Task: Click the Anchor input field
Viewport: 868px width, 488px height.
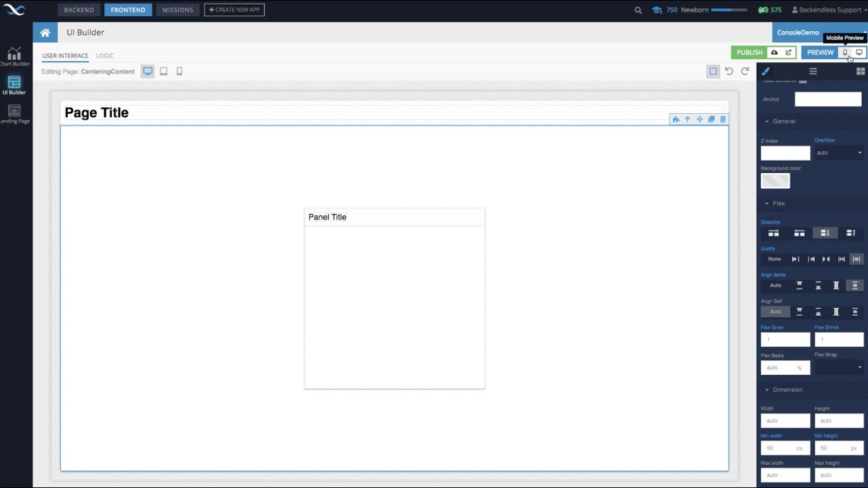Action: coord(828,99)
